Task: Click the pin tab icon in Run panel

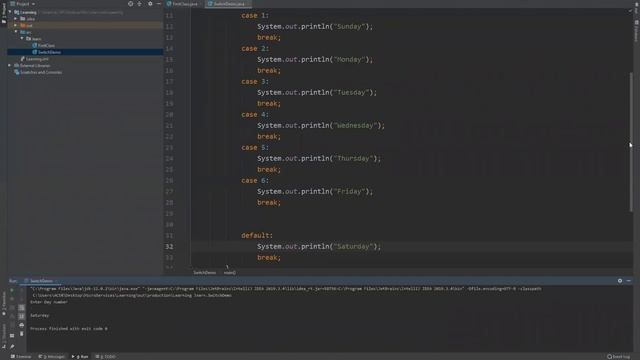Action: click(12, 347)
